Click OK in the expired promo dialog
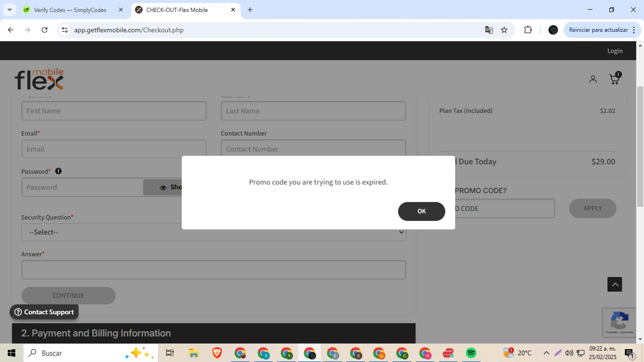The image size is (644, 362). 421,211
